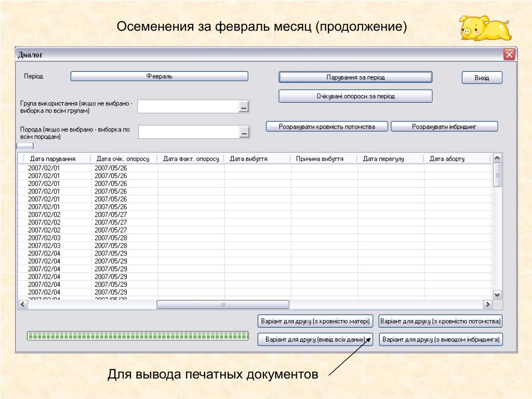Click the Февраль period button
The width and height of the screenshot is (532, 399).
(x=159, y=76)
